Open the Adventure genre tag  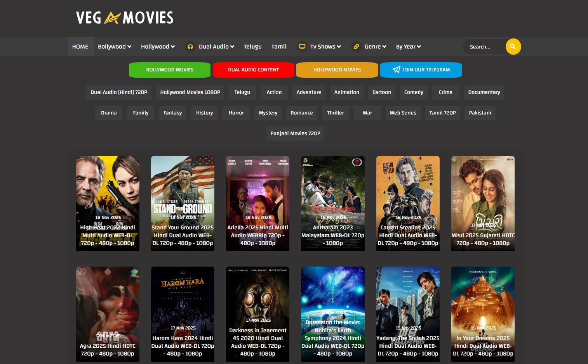tap(309, 92)
